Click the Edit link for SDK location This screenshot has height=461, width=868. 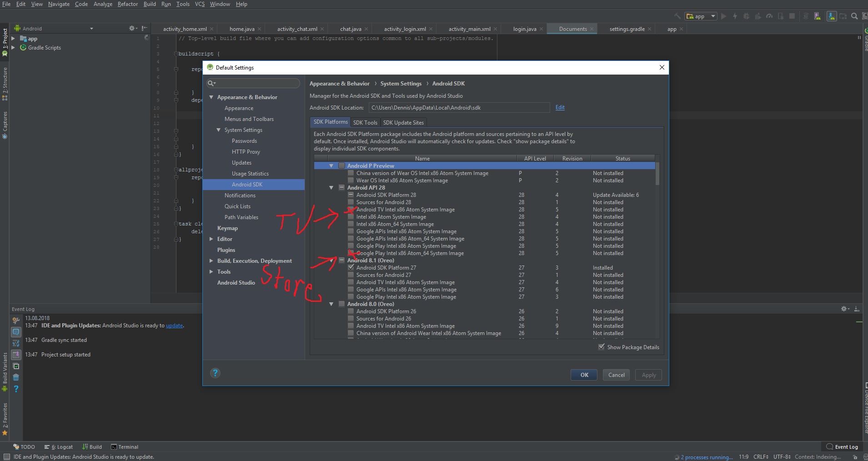coord(560,108)
